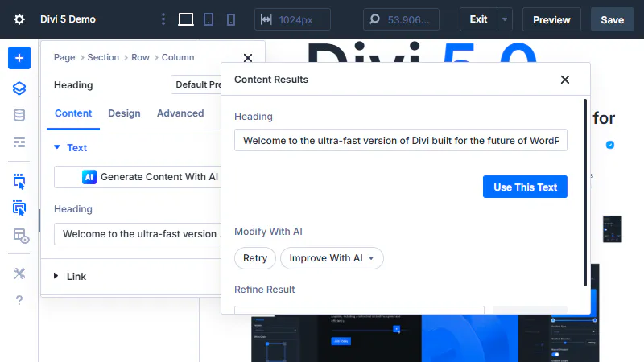Click the small dark thumbnail on right

[x=612, y=229]
